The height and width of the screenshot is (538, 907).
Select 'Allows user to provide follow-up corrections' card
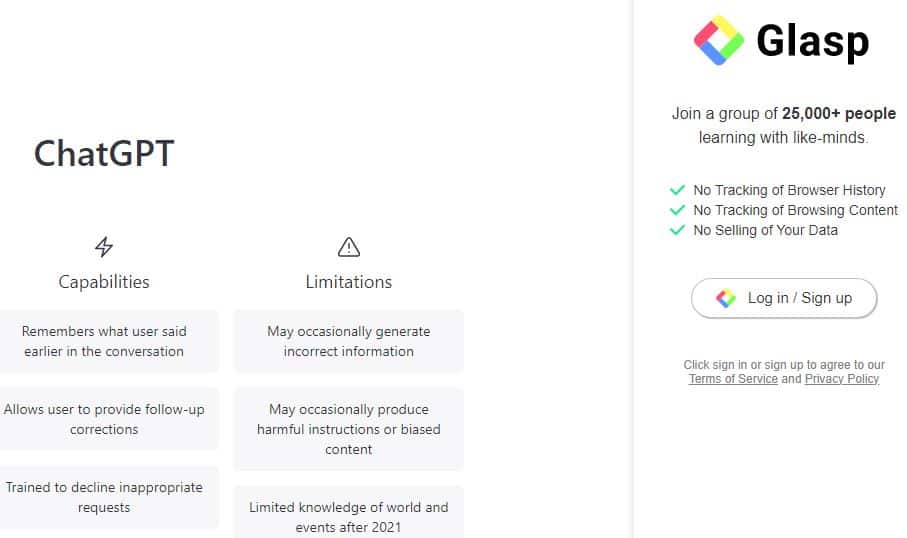[104, 419]
